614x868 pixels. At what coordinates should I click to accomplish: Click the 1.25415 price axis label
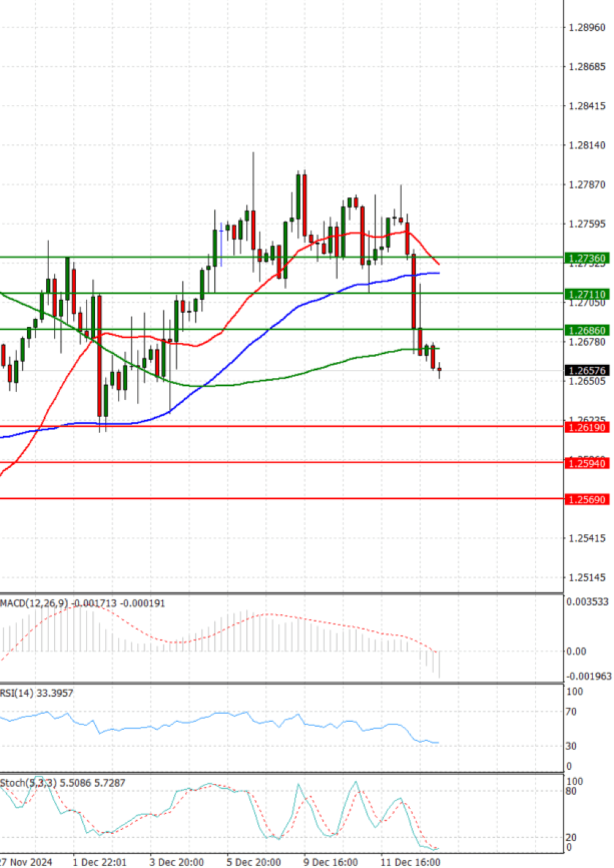[x=587, y=539]
